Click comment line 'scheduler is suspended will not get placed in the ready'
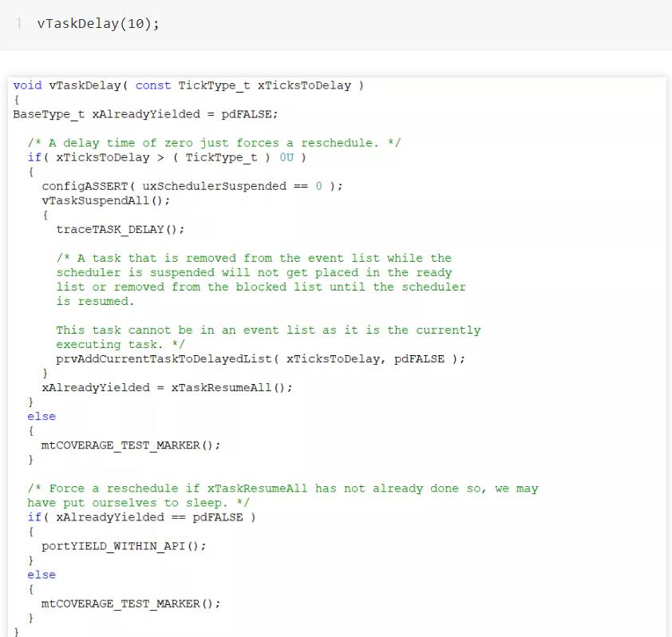The image size is (672, 637). pos(254,273)
